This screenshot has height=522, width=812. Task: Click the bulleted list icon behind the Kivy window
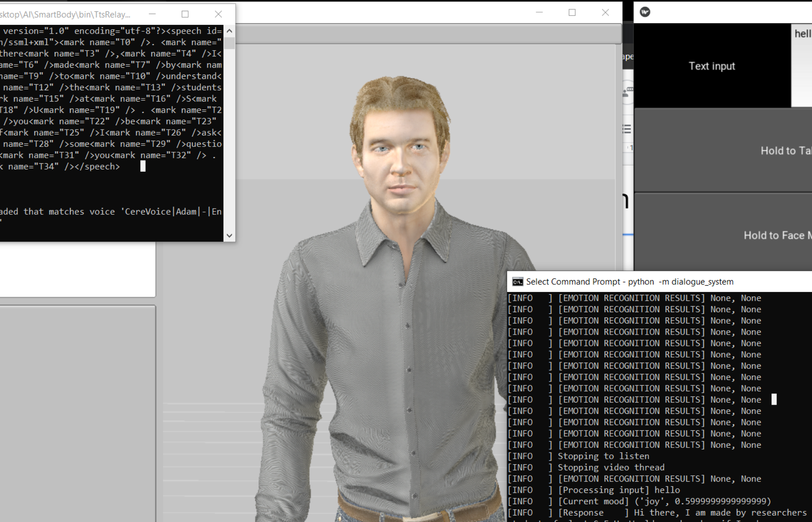(627, 129)
